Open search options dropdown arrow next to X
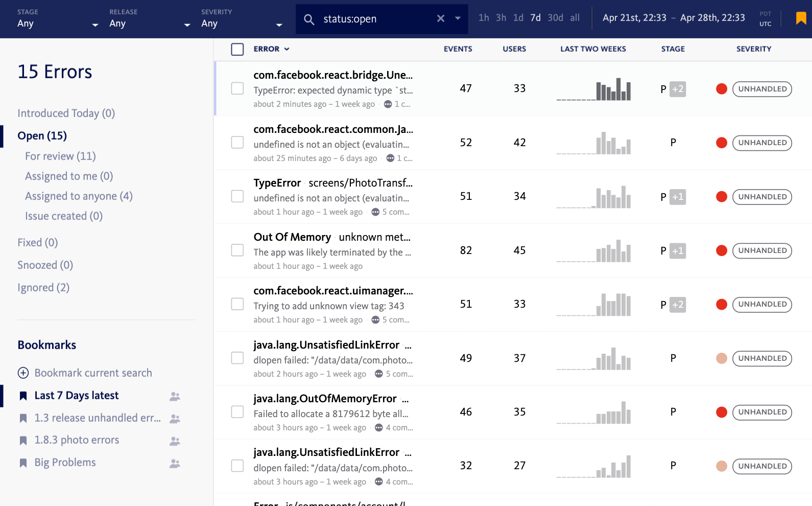Image resolution: width=812 pixels, height=506 pixels. coord(458,18)
